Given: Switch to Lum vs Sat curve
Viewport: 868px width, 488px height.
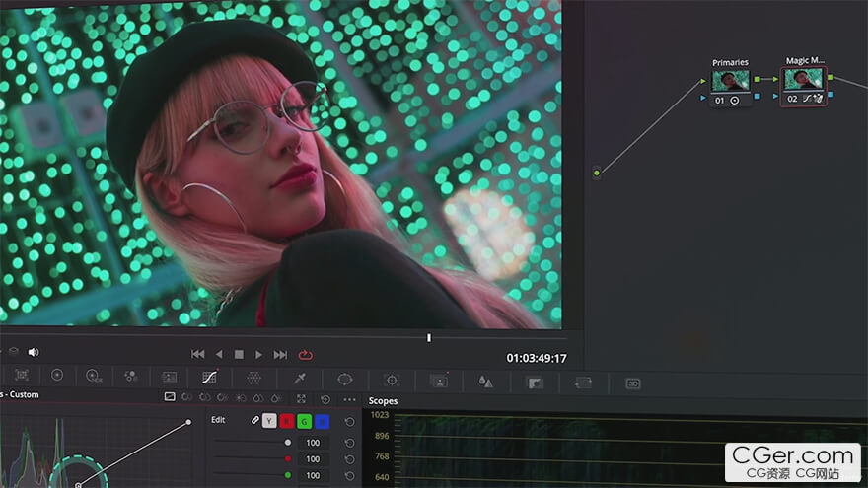Looking at the screenshot, I should pyautogui.click(x=241, y=398).
